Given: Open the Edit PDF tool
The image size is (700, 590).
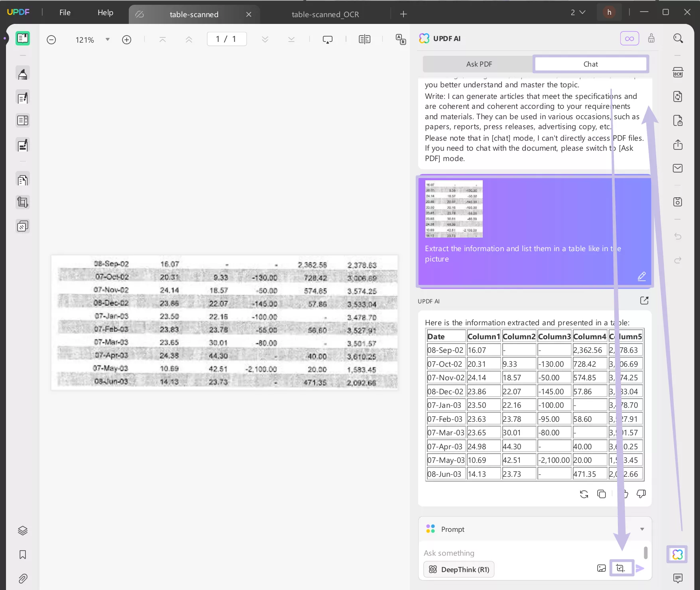Looking at the screenshot, I should pos(23,97).
